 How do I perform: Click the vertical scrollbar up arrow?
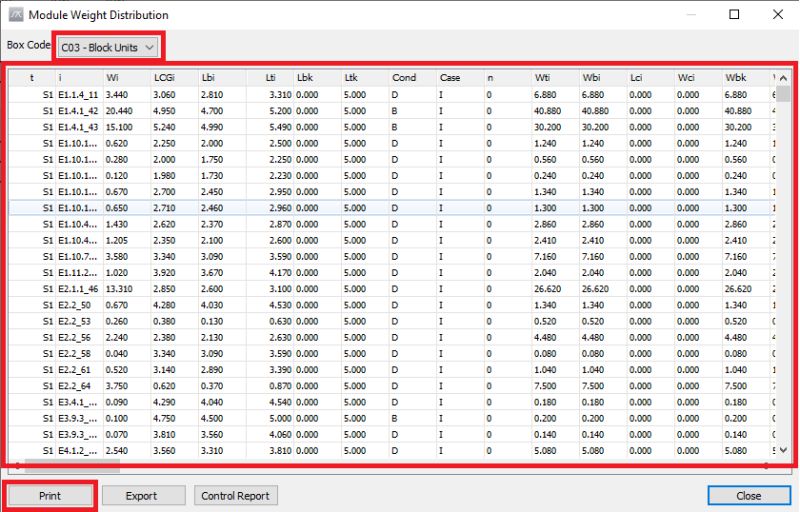pyautogui.click(x=783, y=78)
